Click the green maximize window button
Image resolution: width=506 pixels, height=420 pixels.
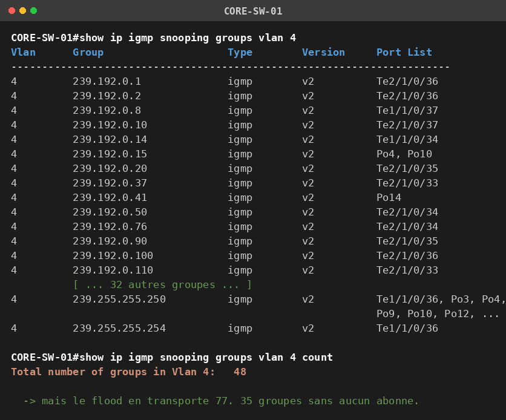click(33, 11)
